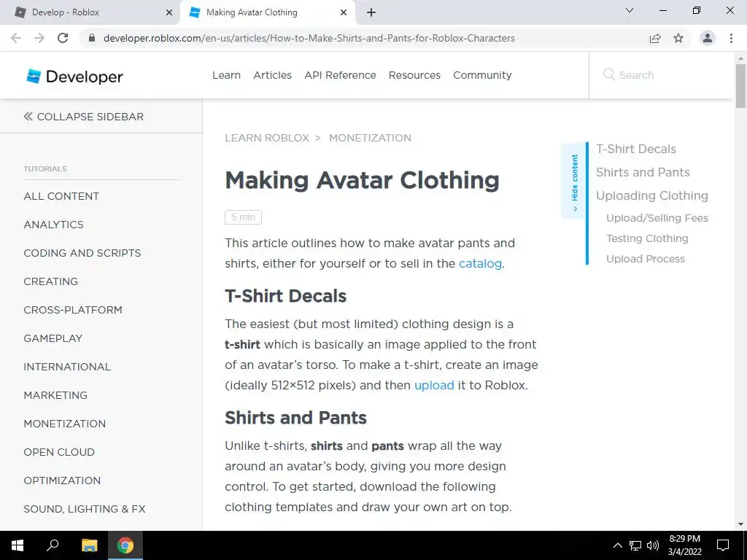This screenshot has height=560, width=747.
Task: Reload the page with refresh icon
Action: pyautogui.click(x=63, y=38)
